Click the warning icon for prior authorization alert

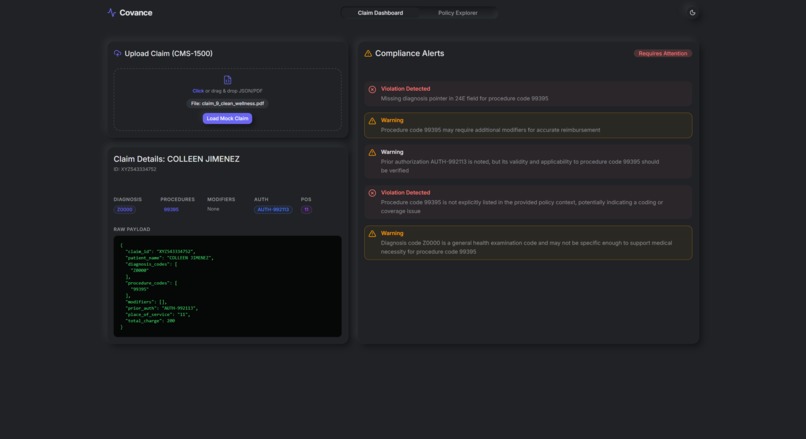372,153
